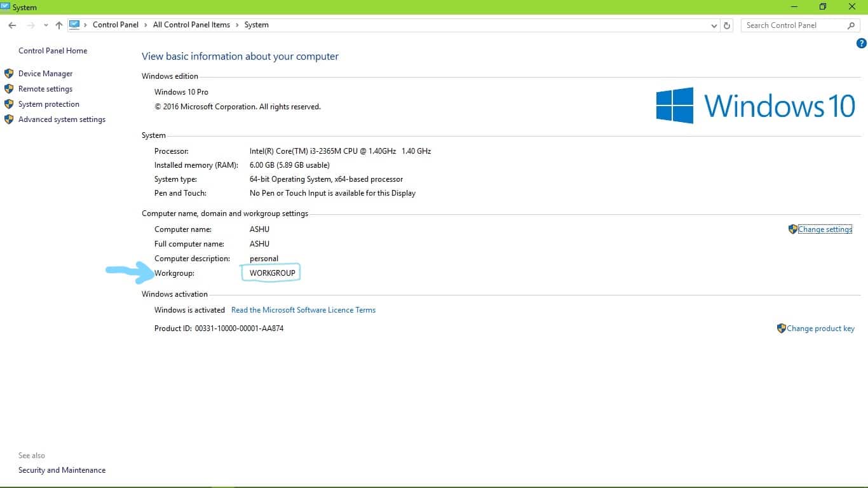This screenshot has height=488, width=868.
Task: Click the Windows is activated text
Action: click(189, 310)
